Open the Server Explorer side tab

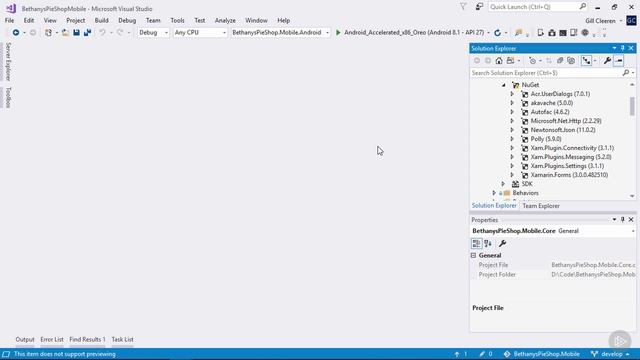pyautogui.click(x=8, y=62)
